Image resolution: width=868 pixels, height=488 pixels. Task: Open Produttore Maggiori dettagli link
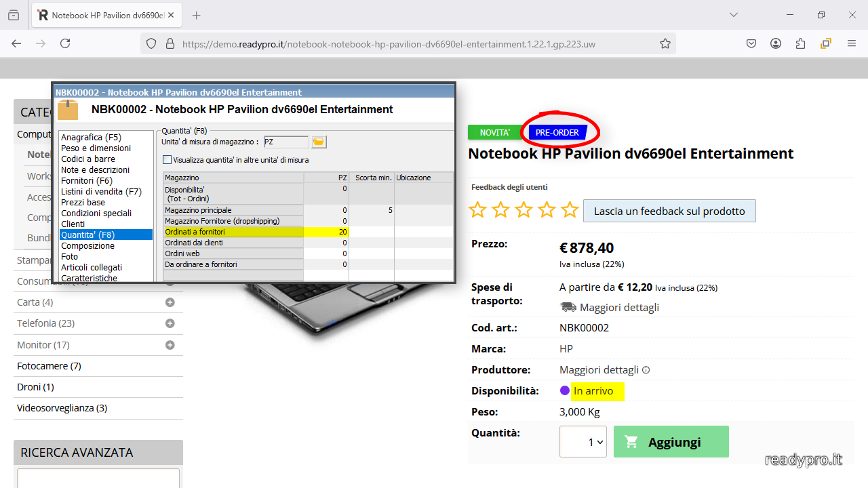(599, 370)
